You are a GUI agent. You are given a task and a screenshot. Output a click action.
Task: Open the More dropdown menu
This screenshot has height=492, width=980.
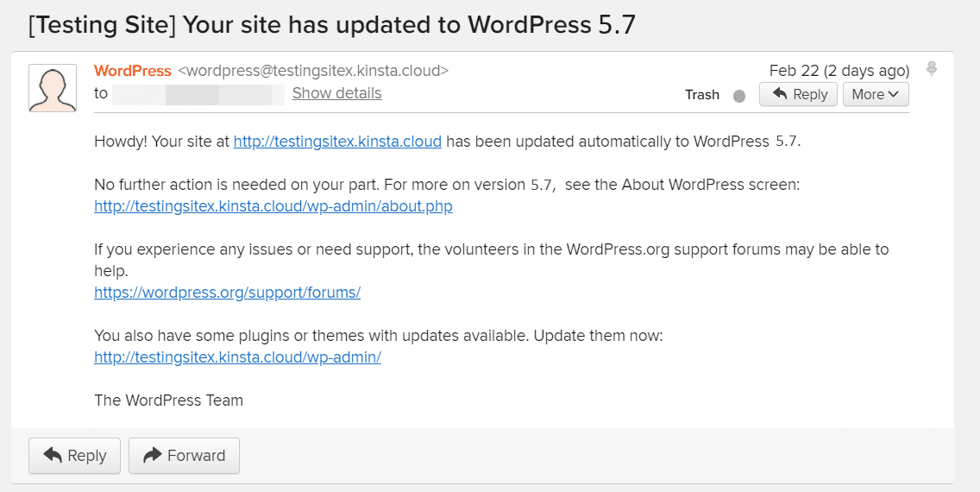coord(875,94)
